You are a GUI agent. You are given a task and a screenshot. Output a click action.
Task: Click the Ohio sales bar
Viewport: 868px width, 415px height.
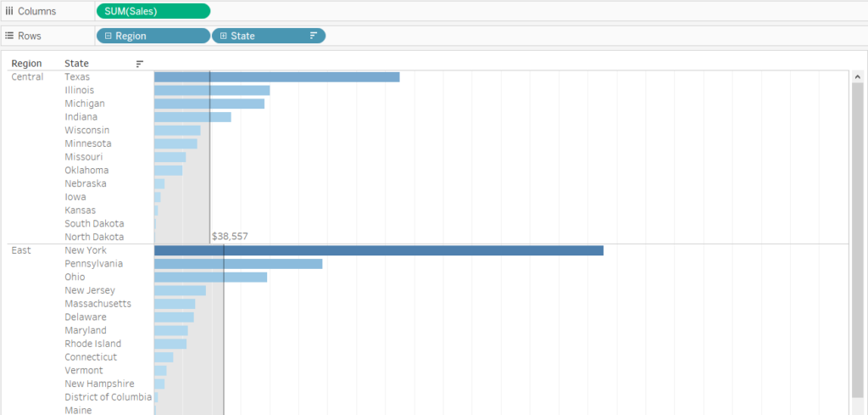[211, 277]
